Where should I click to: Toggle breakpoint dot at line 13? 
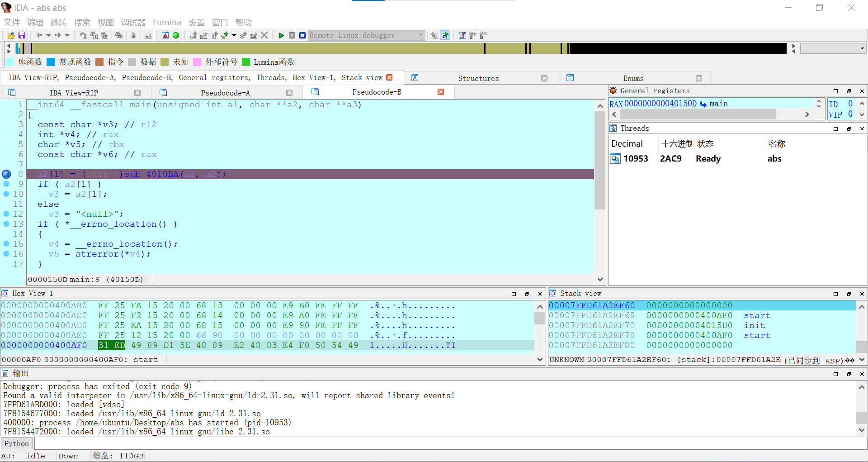[x=6, y=224]
